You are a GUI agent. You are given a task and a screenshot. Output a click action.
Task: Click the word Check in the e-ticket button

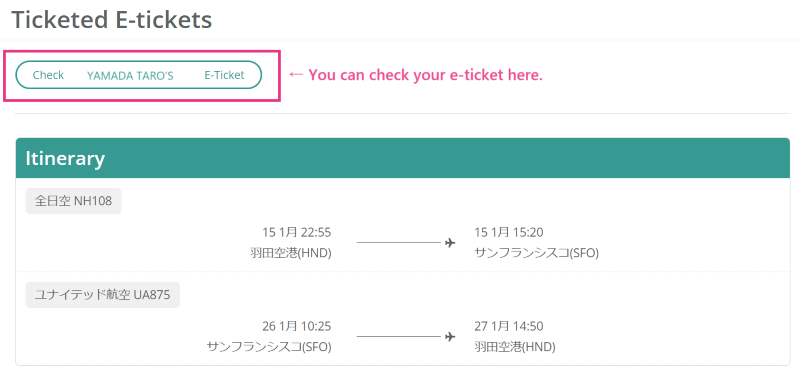48,75
